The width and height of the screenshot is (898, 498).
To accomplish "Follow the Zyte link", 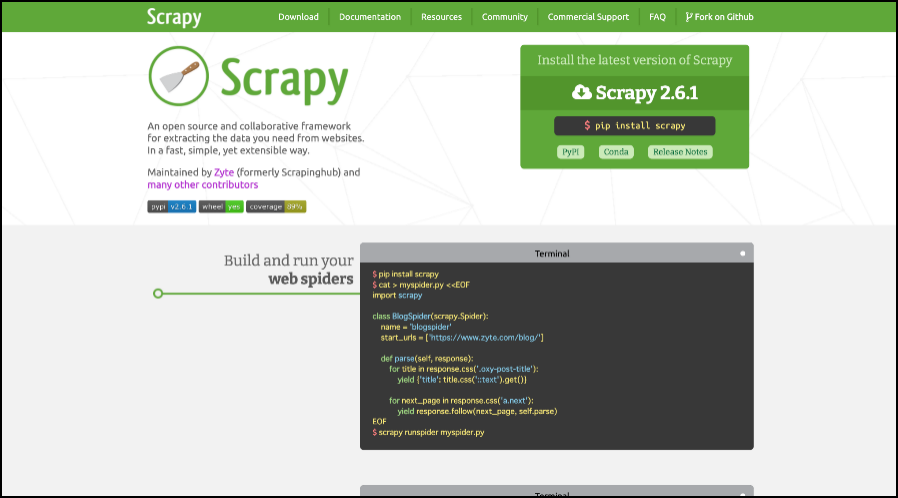I will click(x=224, y=172).
